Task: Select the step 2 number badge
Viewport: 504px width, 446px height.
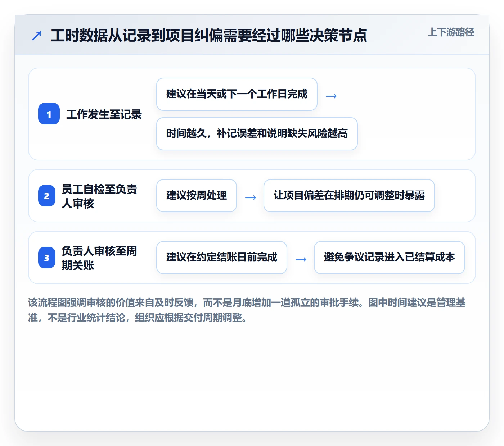Action: pyautogui.click(x=47, y=196)
